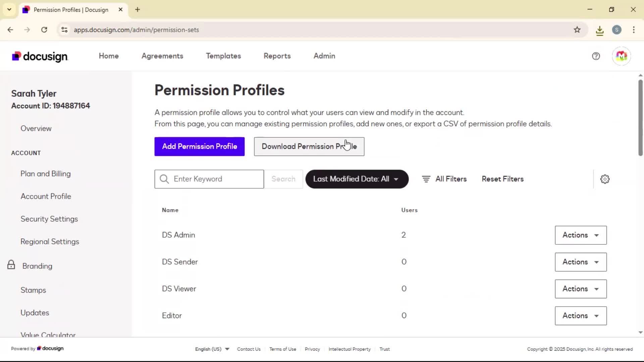Click the Search button
Screen dimensions: 644x362
pos(283,179)
